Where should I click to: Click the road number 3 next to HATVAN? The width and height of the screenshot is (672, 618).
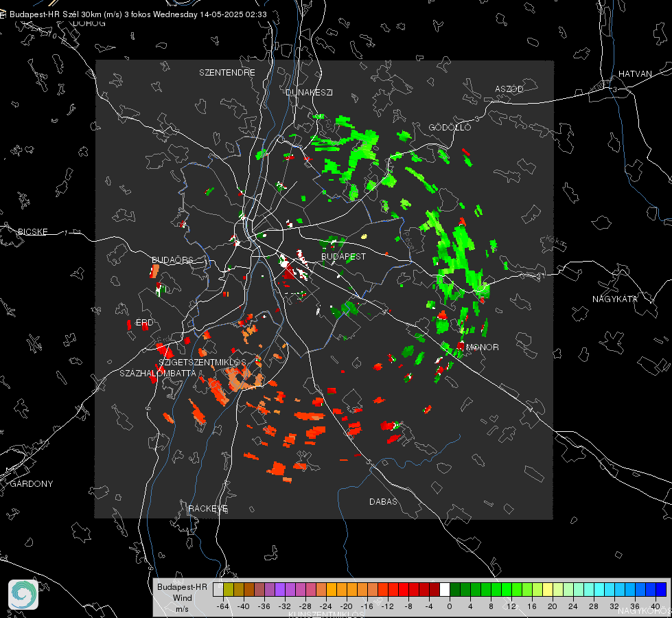615,89
